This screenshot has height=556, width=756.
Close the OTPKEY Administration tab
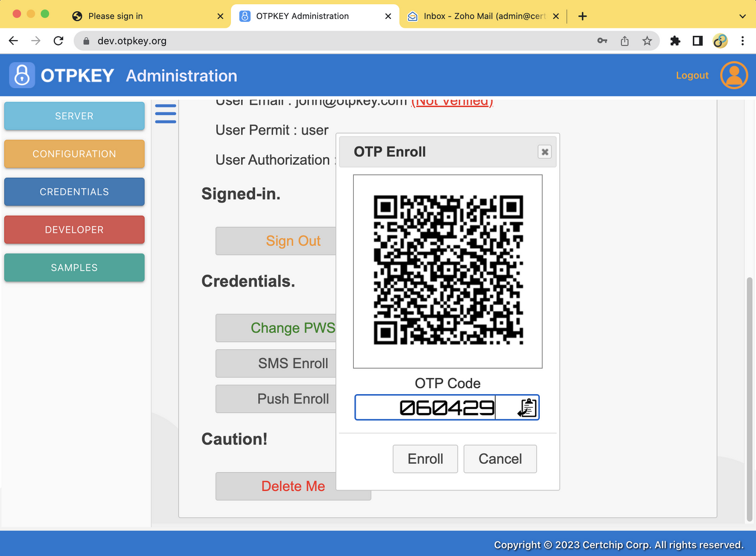[388, 16]
